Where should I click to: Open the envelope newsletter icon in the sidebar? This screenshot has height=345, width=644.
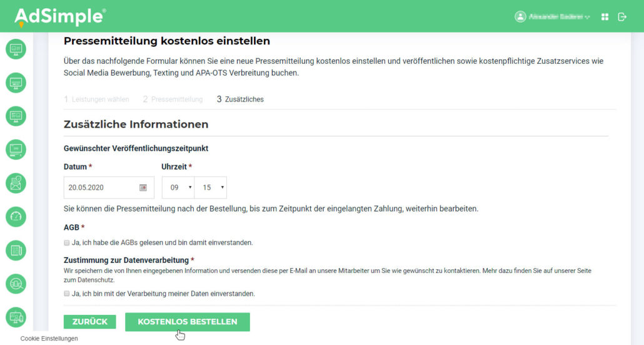[16, 183]
